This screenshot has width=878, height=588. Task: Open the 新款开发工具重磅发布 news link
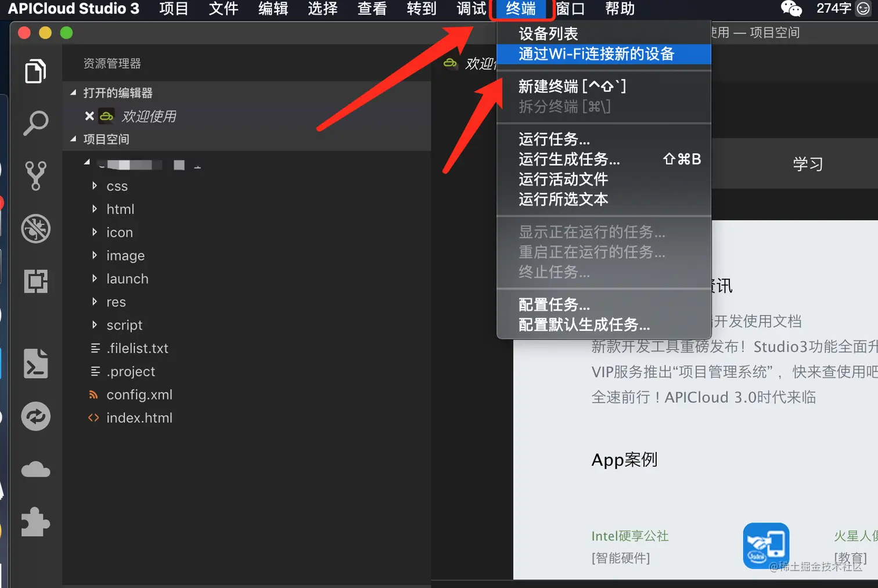click(x=735, y=347)
